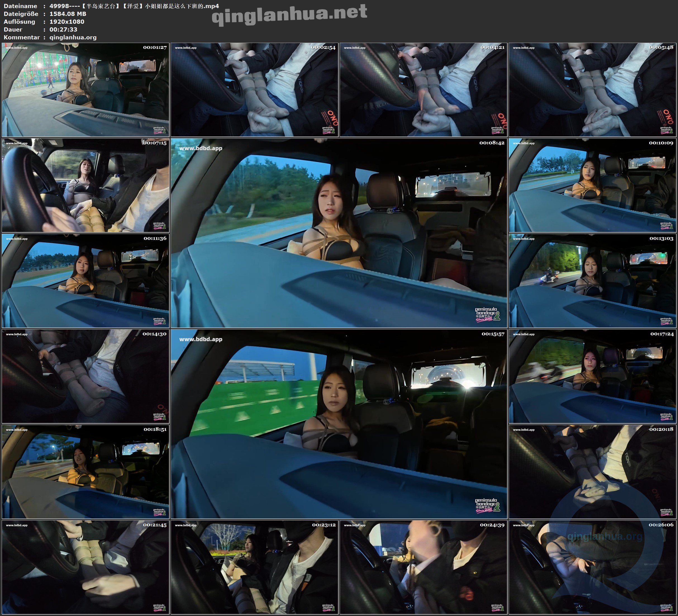Click the thumbnail marked 00:10:09

(x=592, y=185)
